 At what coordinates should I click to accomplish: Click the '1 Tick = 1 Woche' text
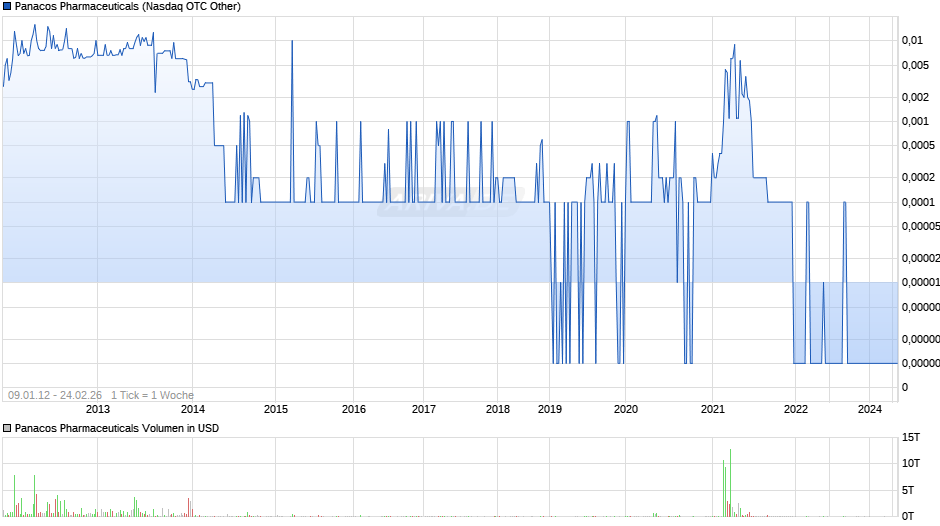(152, 395)
